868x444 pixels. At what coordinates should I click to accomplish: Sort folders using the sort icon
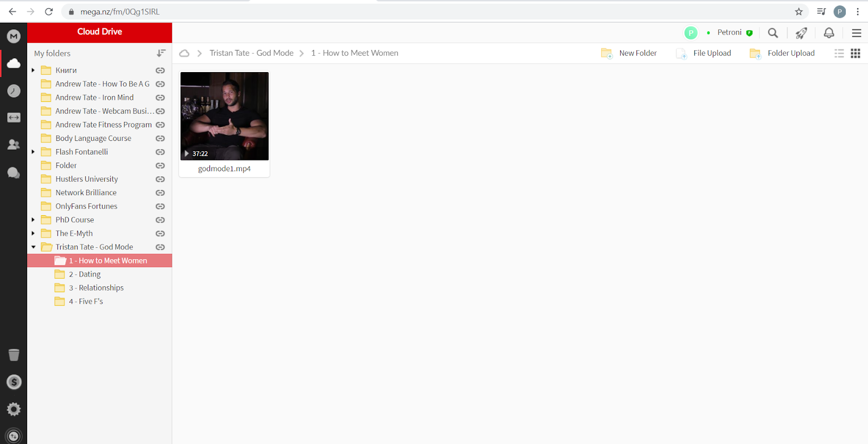click(x=161, y=53)
